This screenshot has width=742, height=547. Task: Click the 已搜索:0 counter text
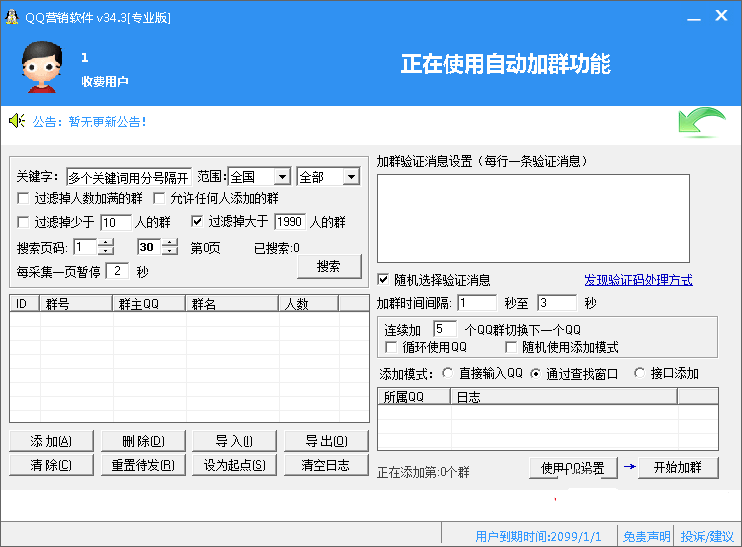click(x=276, y=248)
